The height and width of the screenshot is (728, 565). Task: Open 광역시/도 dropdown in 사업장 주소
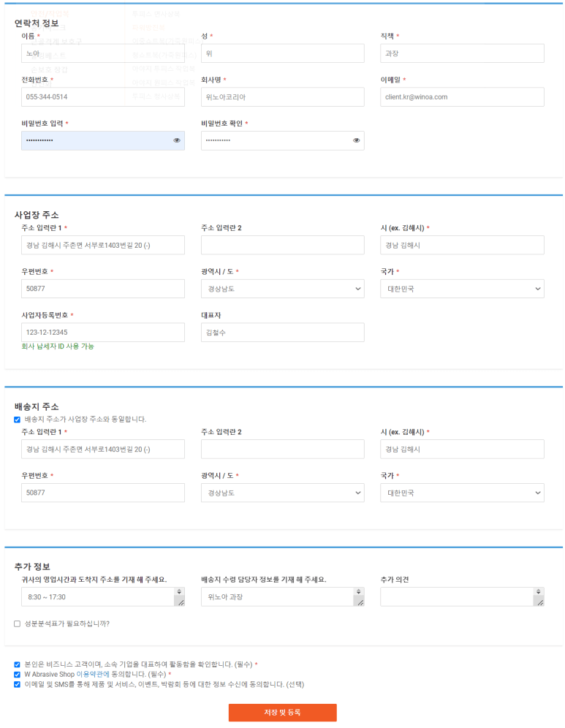point(282,289)
